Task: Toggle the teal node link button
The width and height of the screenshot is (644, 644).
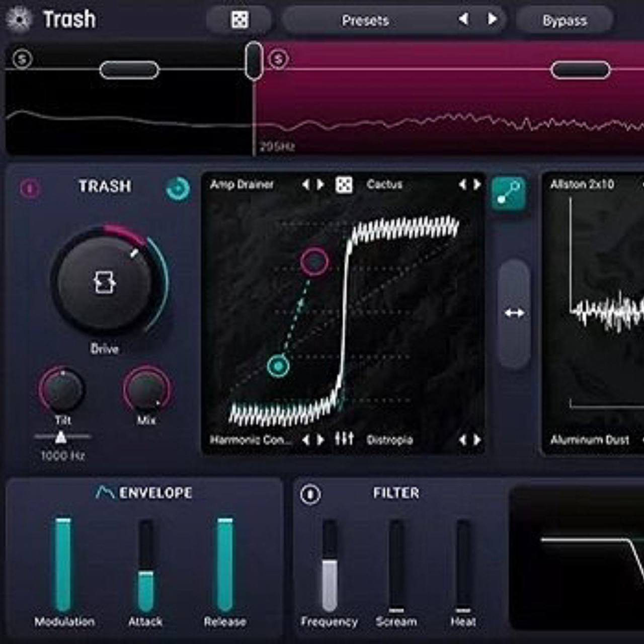Action: [509, 194]
